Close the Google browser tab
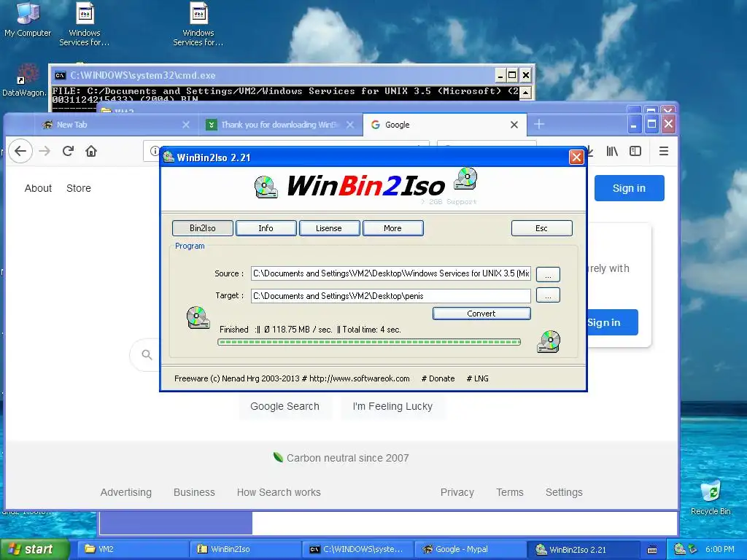This screenshot has height=560, width=747. (x=514, y=125)
